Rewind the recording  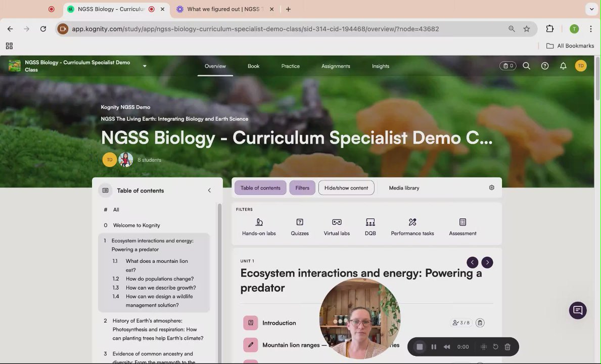pos(447,347)
